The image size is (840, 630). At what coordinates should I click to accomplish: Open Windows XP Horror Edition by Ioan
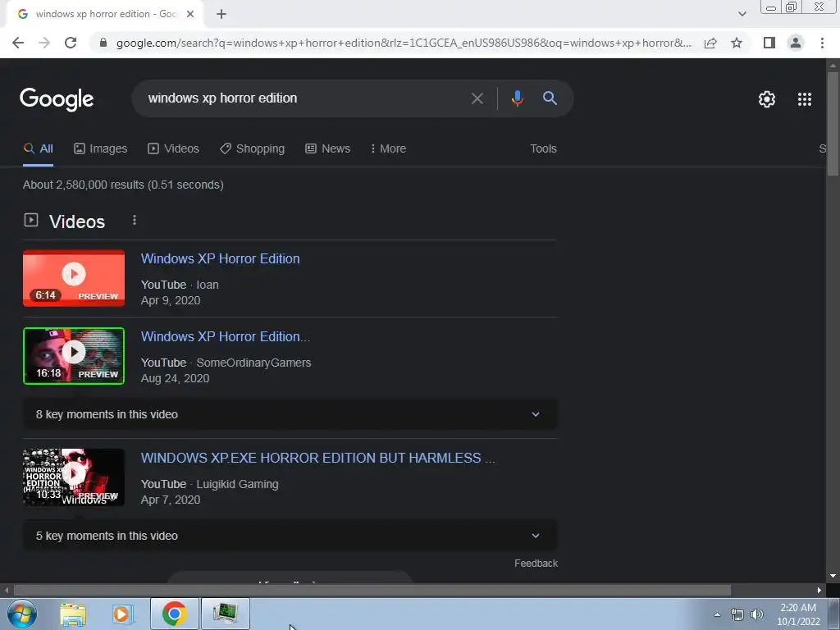coord(220,258)
